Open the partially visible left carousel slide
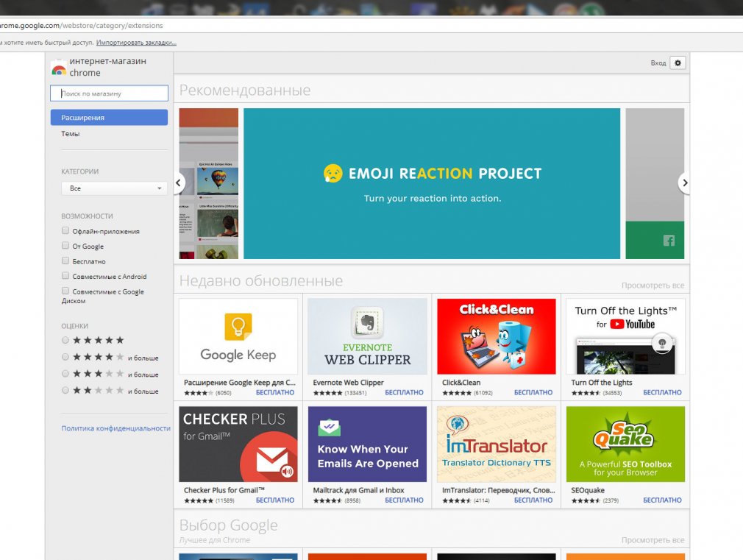 point(208,183)
